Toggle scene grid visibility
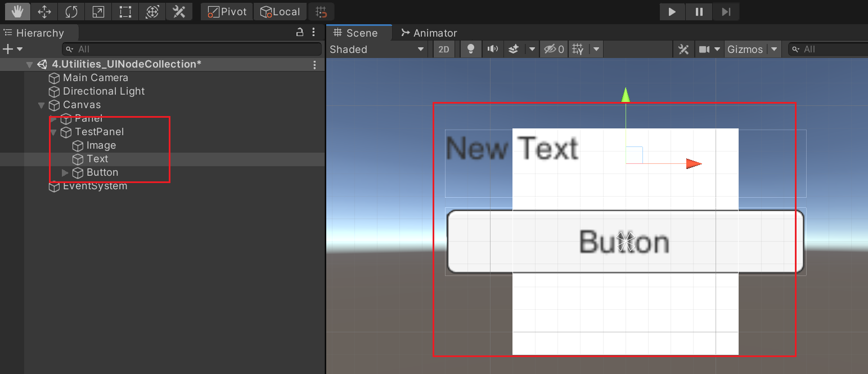The height and width of the screenshot is (374, 868). [x=578, y=50]
